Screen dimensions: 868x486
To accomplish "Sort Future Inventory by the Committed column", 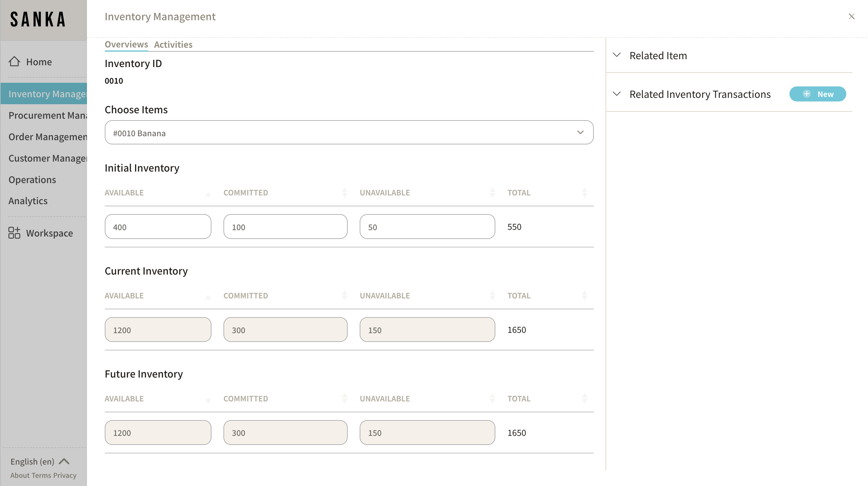I will [x=344, y=398].
